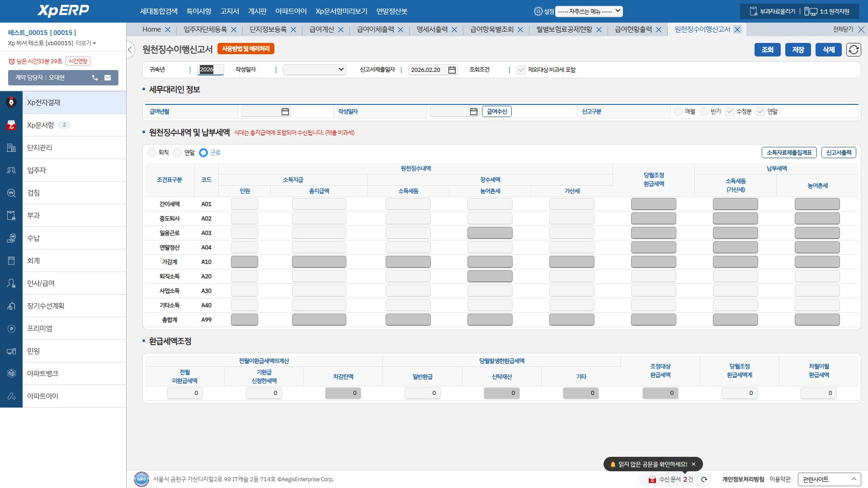868x488 pixels.
Task: Toggle 제외대상 비과세 포함 checkbox
Action: pyautogui.click(x=521, y=70)
